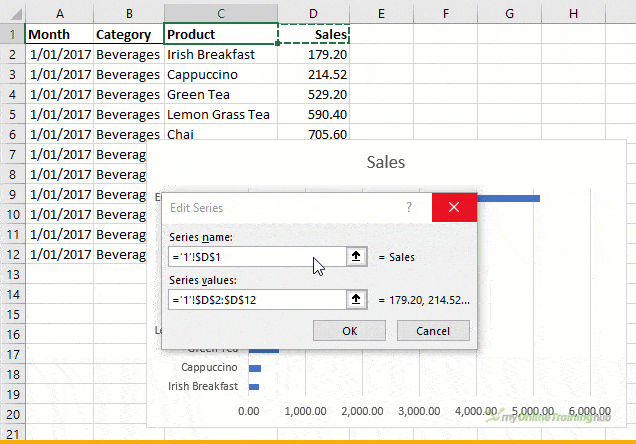Select sales value 529.20 cell
The height and width of the screenshot is (444, 636).
click(314, 94)
